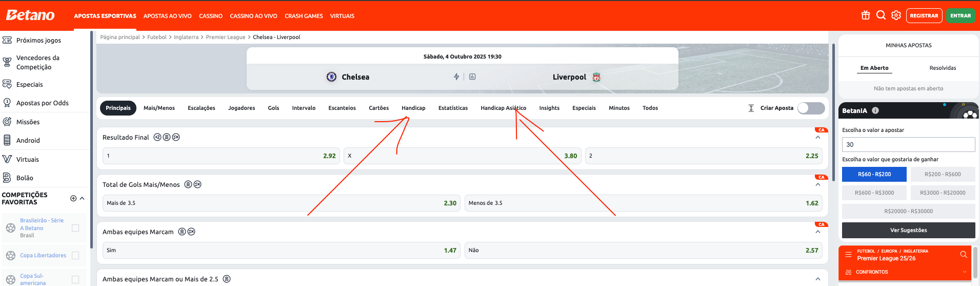Check the Copa Libertadores checkbox
980x286 pixels.
(x=75, y=255)
